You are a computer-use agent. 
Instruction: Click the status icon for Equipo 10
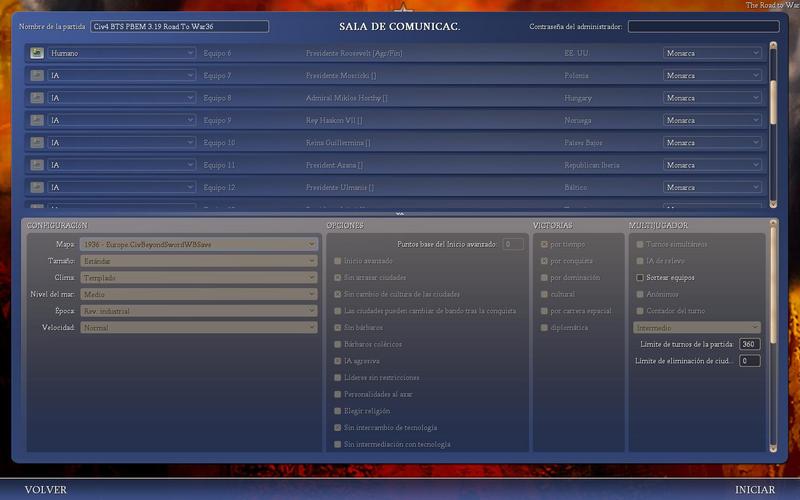(x=37, y=143)
